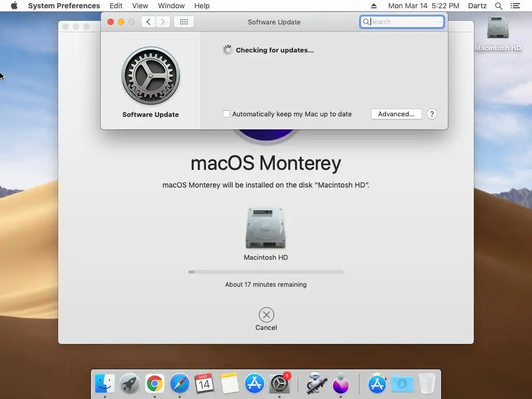This screenshot has height=399, width=532.
Task: Open Software Update help button
Action: tap(432, 114)
